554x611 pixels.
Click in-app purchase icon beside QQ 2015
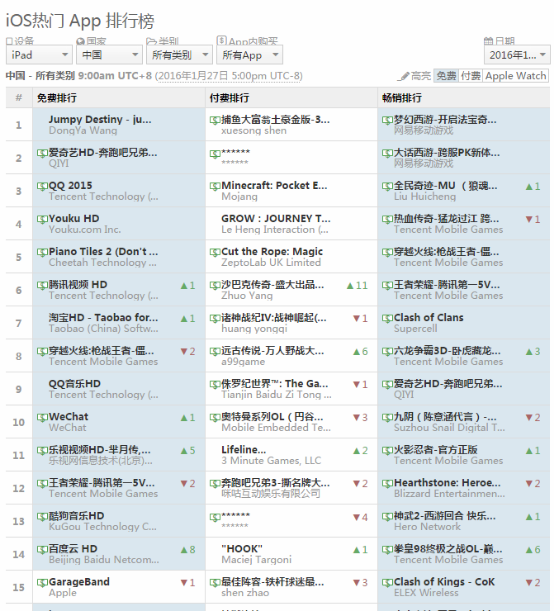(x=42, y=186)
